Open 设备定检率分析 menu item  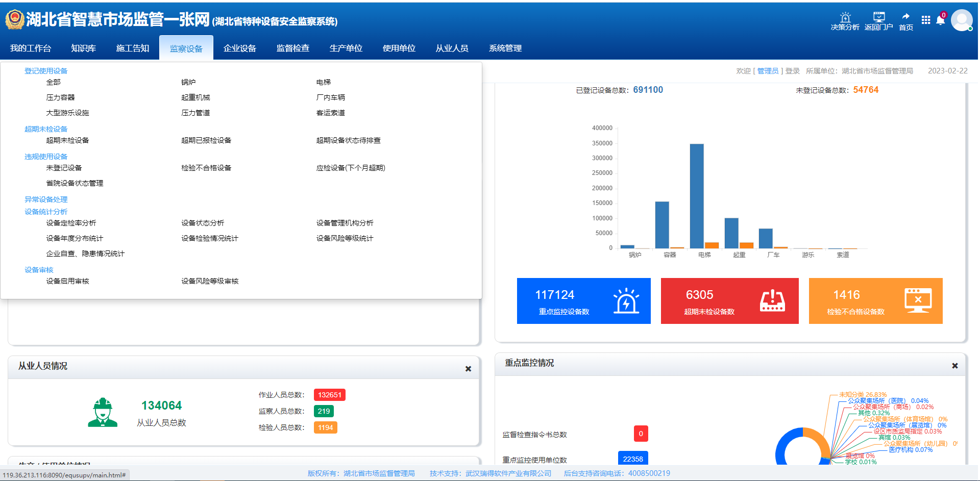71,223
